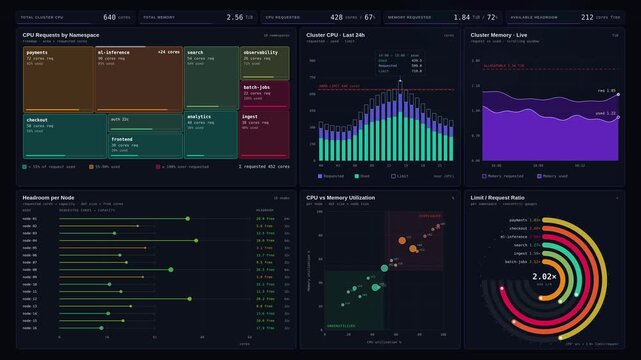The image size is (641, 360).
Task: Click the 'used 1.22' endpoint marker
Action: click(x=618, y=117)
